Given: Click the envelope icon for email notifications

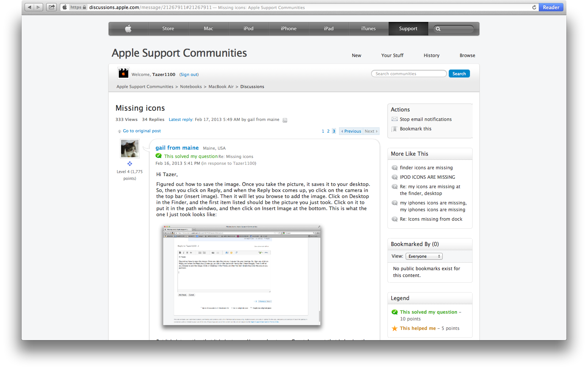Looking at the screenshot, I should [x=395, y=119].
